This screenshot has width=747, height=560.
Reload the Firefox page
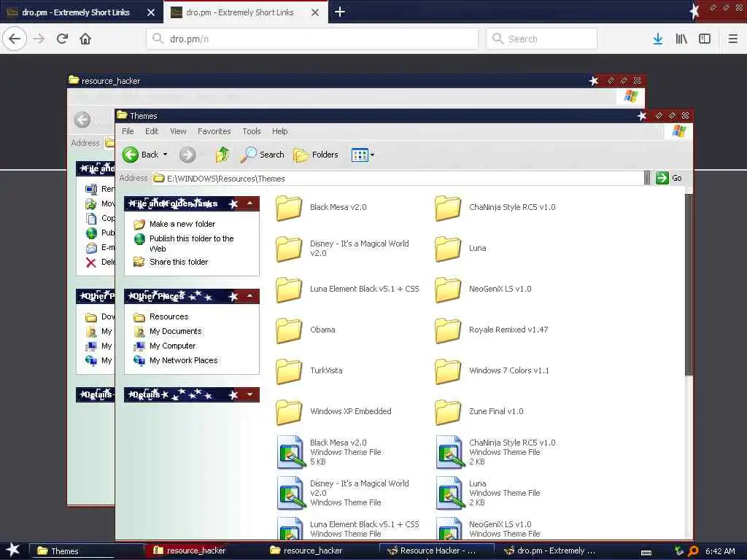tap(62, 39)
